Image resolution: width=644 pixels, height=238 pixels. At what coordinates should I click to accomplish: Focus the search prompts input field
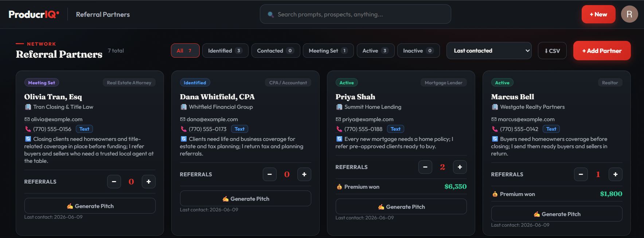355,14
